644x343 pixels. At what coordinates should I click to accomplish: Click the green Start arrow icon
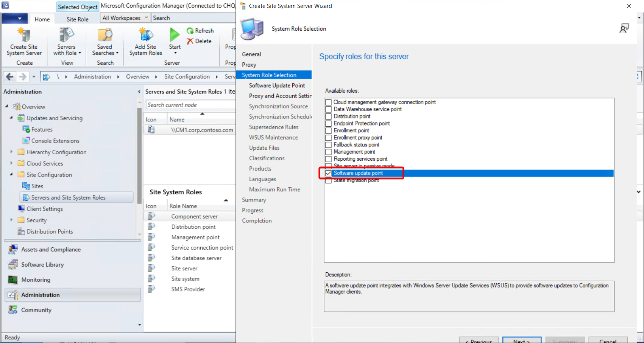tap(175, 35)
